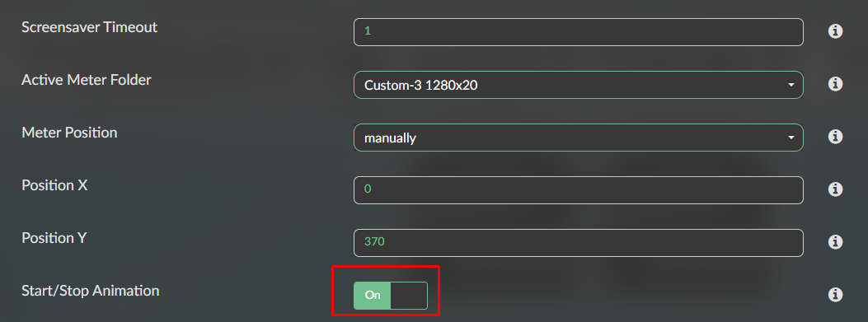Screen dimensions: 868x322
Task: Click the Active Meter Folder info icon
Action: pyautogui.click(x=835, y=83)
